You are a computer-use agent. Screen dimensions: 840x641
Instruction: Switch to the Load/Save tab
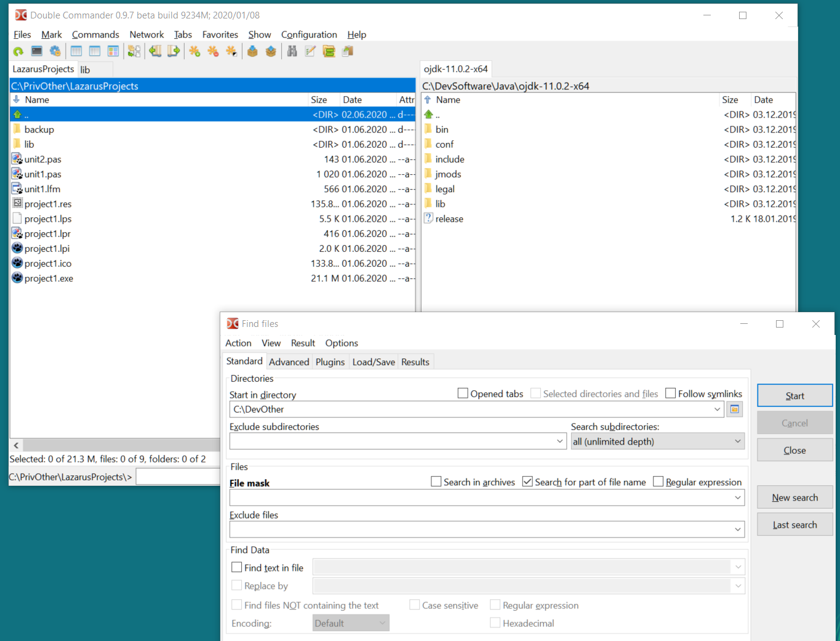pyautogui.click(x=374, y=362)
